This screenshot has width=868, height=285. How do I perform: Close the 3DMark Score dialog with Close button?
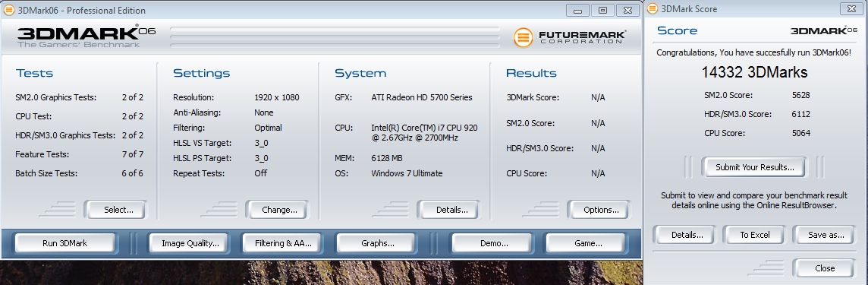[x=824, y=268]
